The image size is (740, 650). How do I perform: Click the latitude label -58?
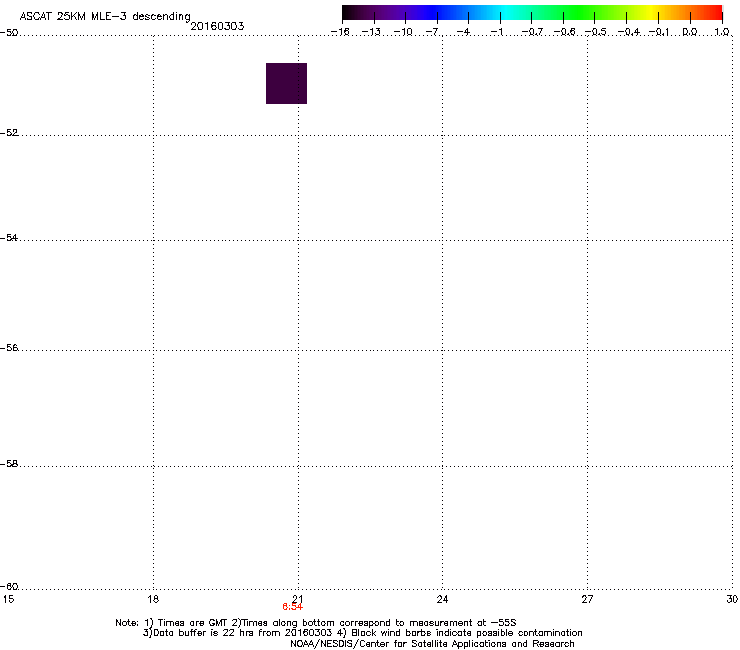[x=9, y=464]
